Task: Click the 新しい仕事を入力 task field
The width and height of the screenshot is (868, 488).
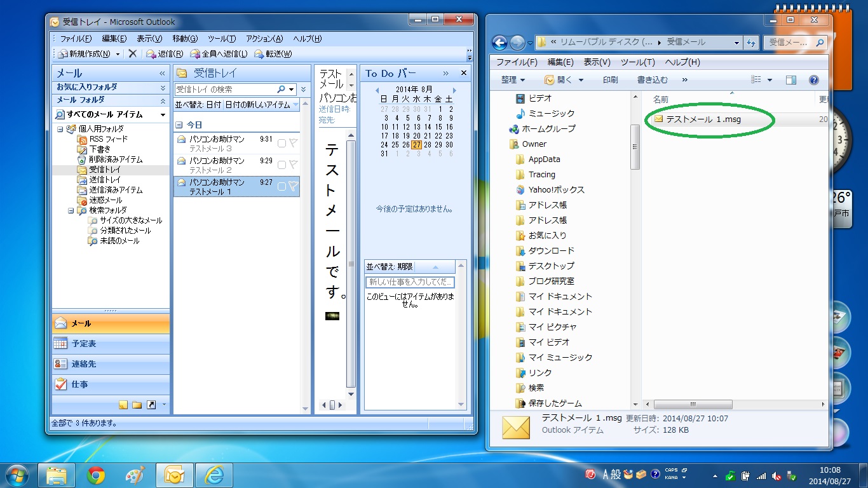Action: click(410, 282)
